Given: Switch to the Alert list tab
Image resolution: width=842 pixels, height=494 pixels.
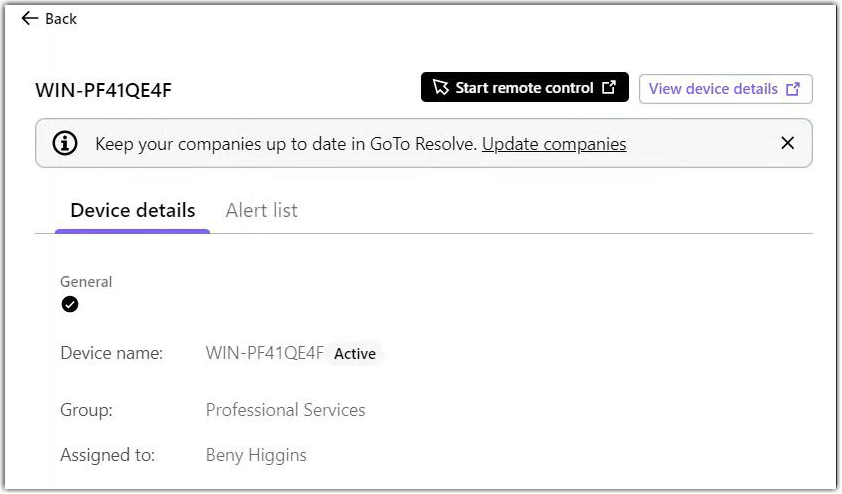Looking at the screenshot, I should 262,210.
